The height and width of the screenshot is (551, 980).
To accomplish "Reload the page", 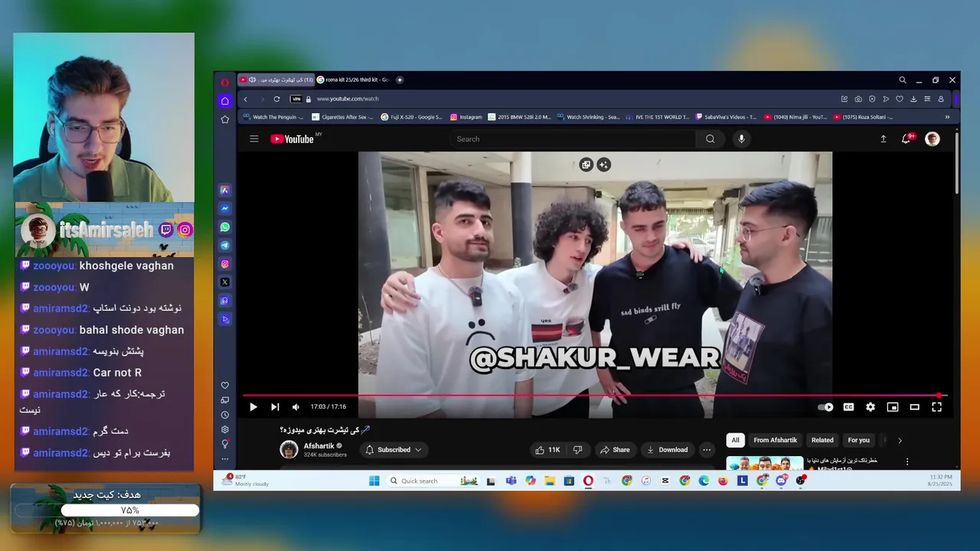I will 276,99.
